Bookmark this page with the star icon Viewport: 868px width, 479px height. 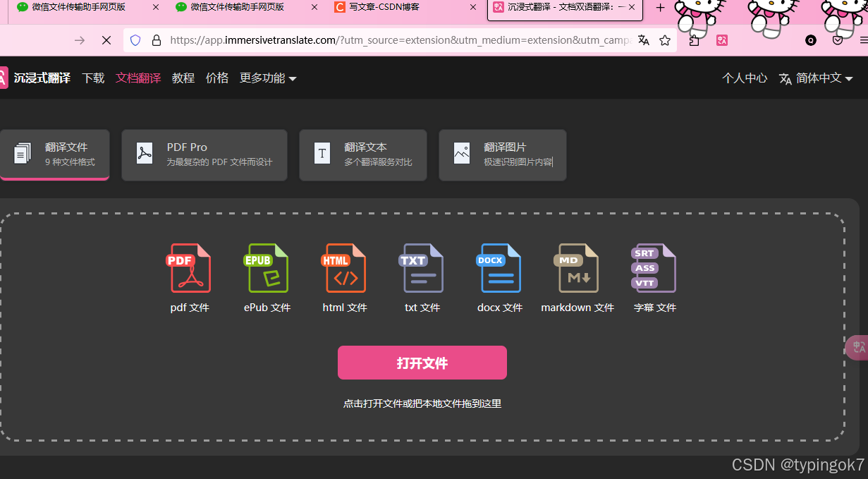tap(665, 40)
